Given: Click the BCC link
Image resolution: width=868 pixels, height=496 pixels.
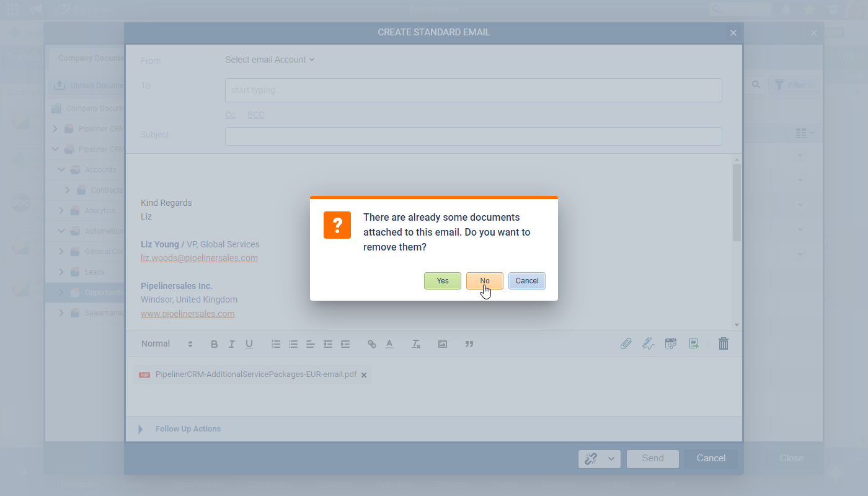Looking at the screenshot, I should 255,115.
